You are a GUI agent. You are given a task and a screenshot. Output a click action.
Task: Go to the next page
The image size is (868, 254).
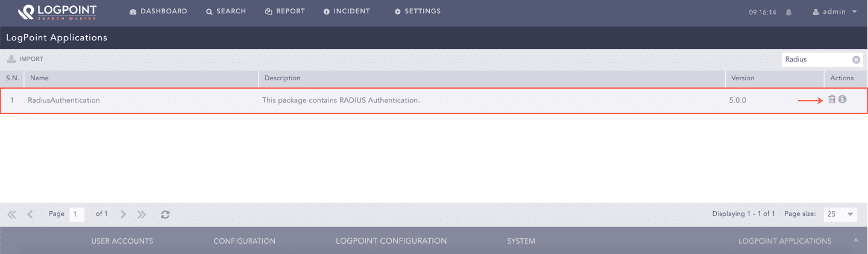pyautogui.click(x=123, y=214)
